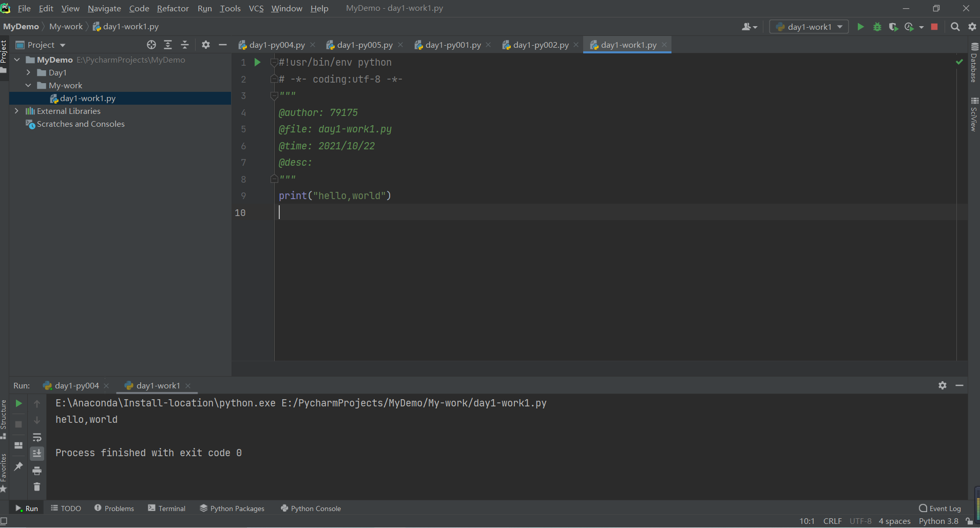Open the Event Log
This screenshot has width=980, height=528.
(940, 508)
